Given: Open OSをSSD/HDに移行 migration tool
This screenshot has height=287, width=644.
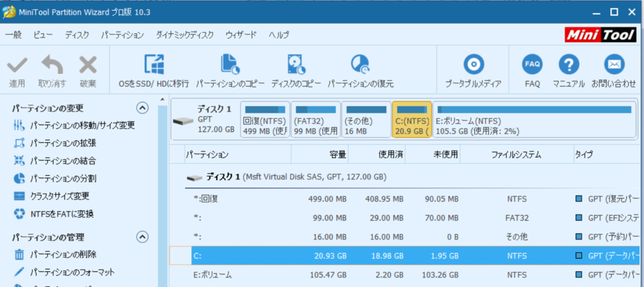Looking at the screenshot, I should [x=153, y=72].
